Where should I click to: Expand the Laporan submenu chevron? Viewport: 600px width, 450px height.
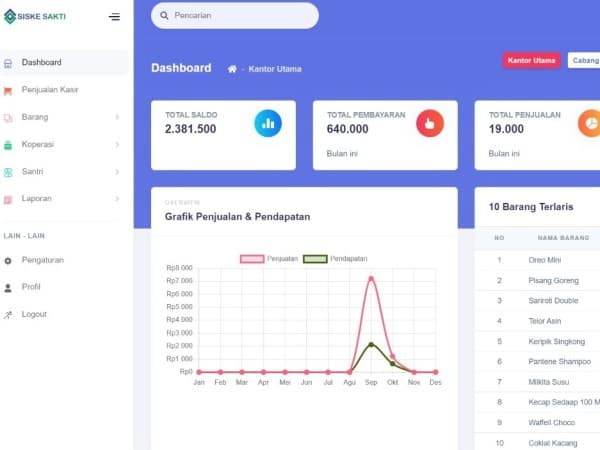(x=117, y=199)
